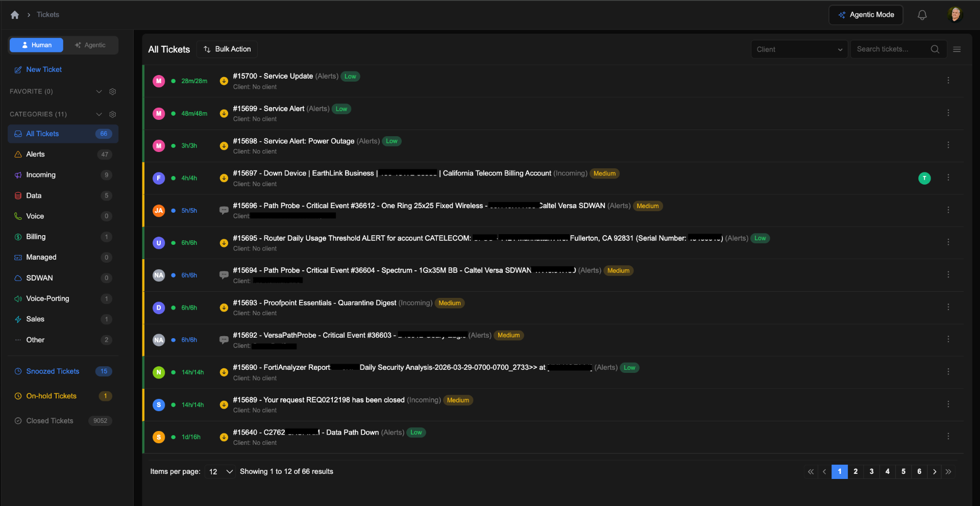Open the Closed Tickets list
The image size is (980, 506).
pyautogui.click(x=50, y=421)
